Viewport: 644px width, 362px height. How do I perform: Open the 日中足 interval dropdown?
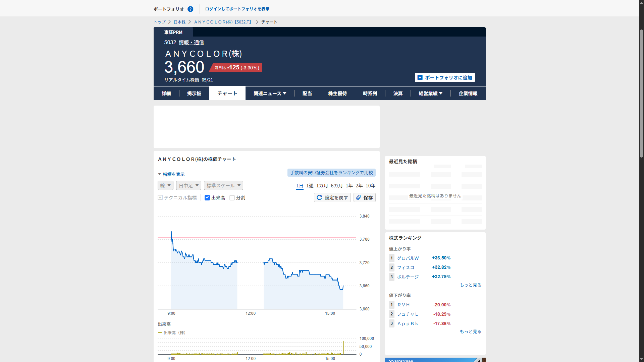tap(189, 185)
